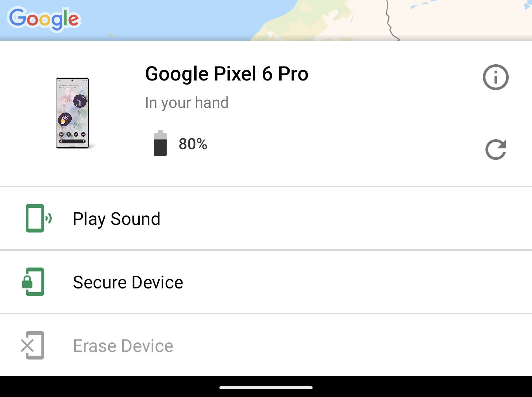Click the Google logo on map

click(44, 19)
